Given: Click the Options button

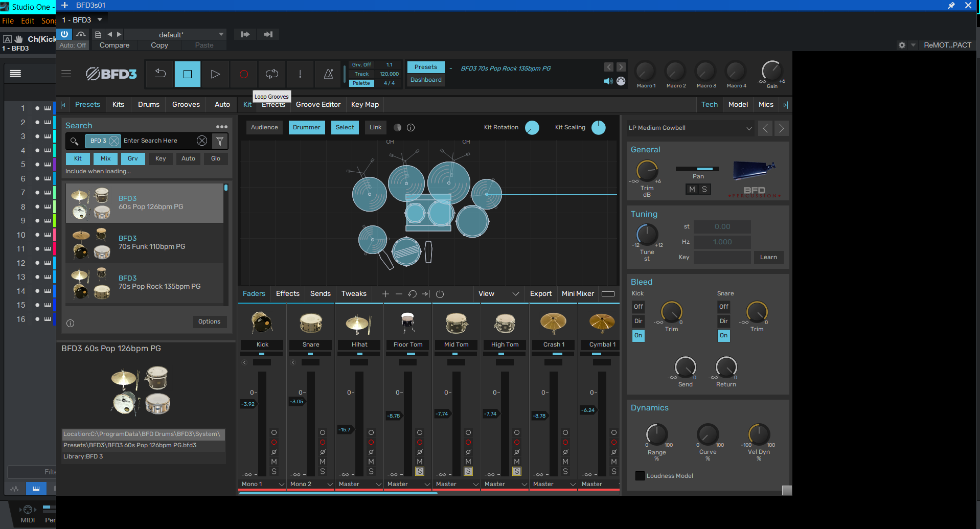Looking at the screenshot, I should point(209,322).
